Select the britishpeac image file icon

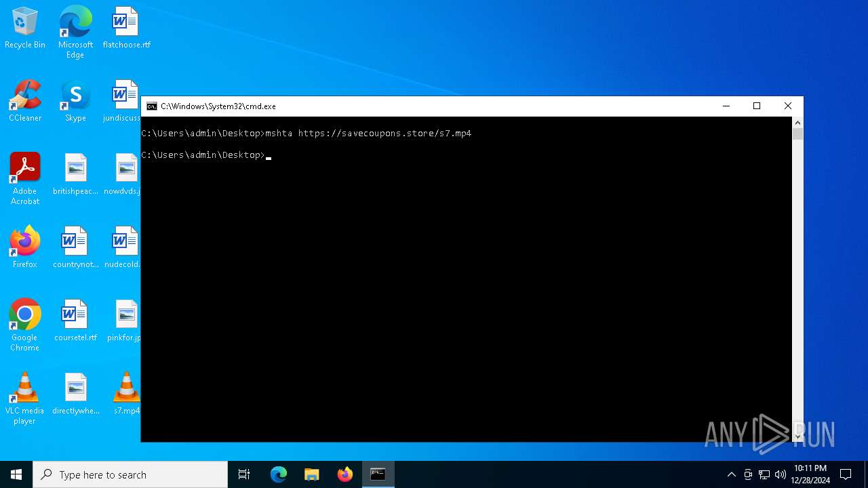click(x=75, y=175)
